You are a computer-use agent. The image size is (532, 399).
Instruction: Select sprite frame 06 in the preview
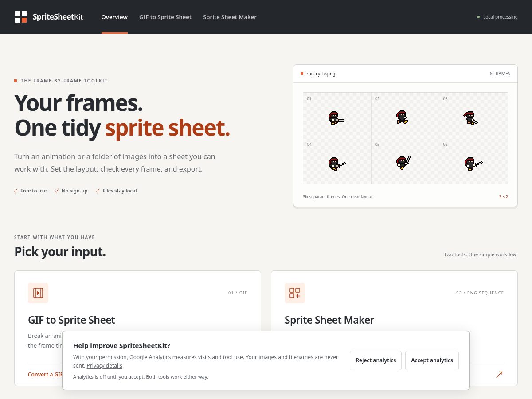click(473, 161)
